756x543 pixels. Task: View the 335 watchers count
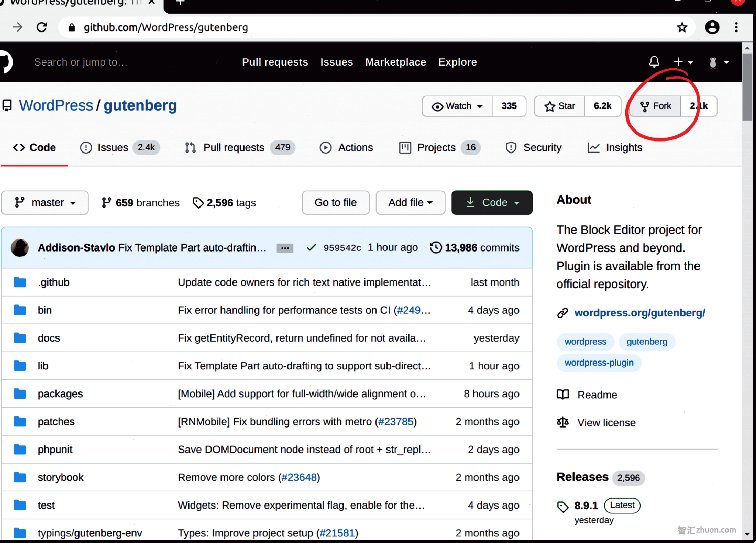pos(509,106)
